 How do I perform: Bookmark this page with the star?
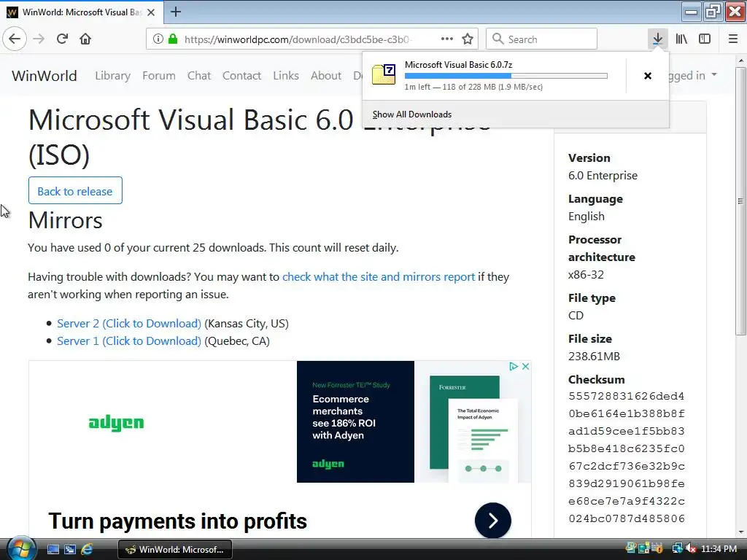tap(468, 39)
